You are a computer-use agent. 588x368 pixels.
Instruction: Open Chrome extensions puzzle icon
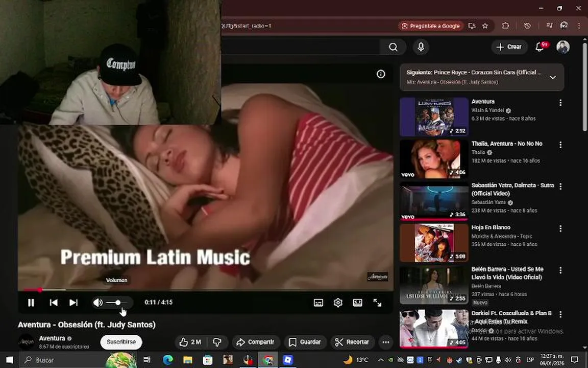(x=505, y=26)
